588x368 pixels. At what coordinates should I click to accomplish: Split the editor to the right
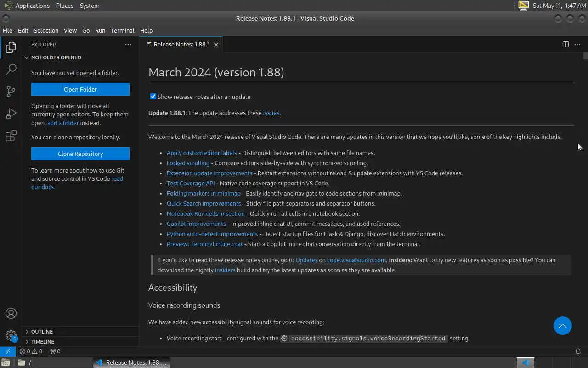click(x=565, y=45)
